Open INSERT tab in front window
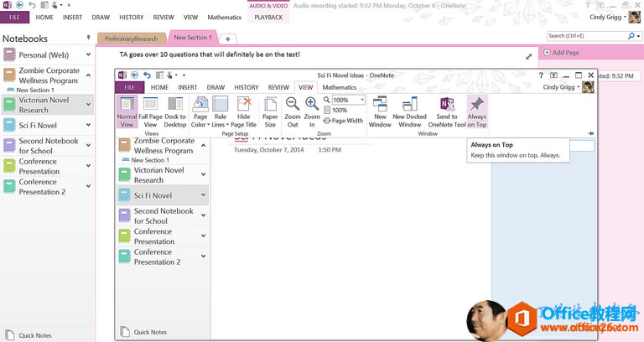The image size is (644, 342). [187, 87]
